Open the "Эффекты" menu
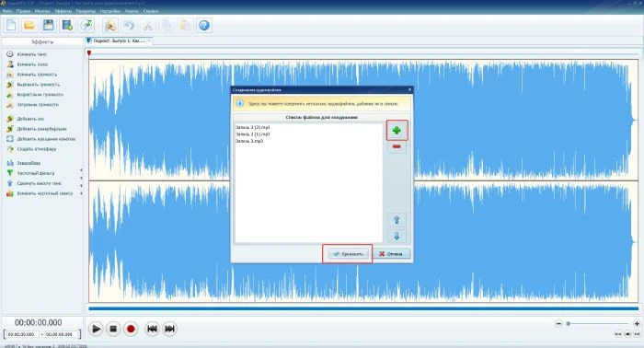 [63, 11]
